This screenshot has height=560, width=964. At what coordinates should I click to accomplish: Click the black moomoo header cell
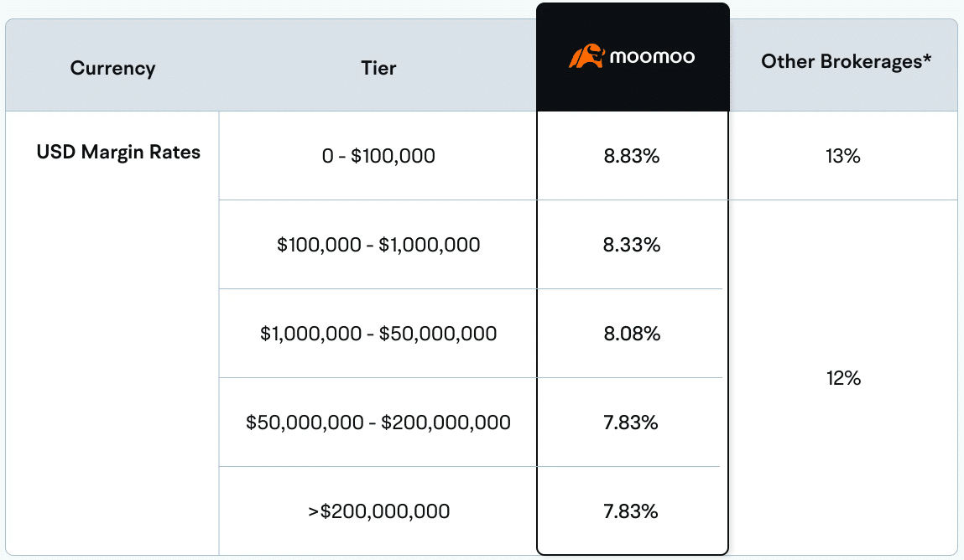(x=633, y=92)
